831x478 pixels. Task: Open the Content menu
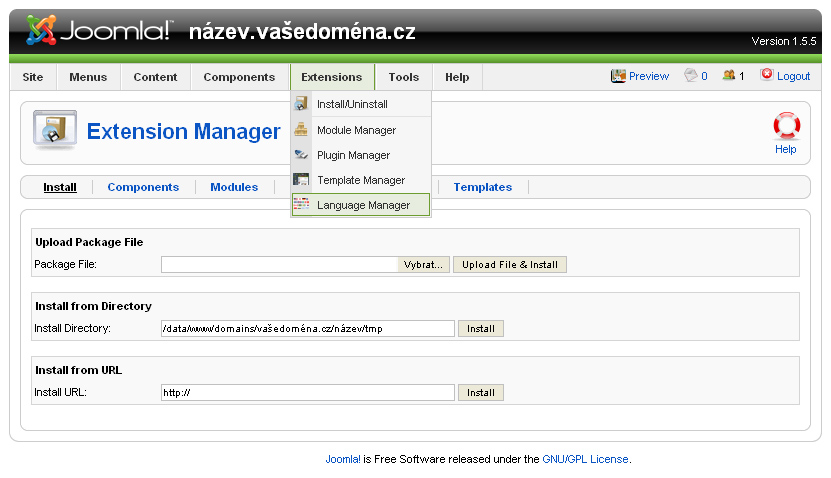click(155, 77)
